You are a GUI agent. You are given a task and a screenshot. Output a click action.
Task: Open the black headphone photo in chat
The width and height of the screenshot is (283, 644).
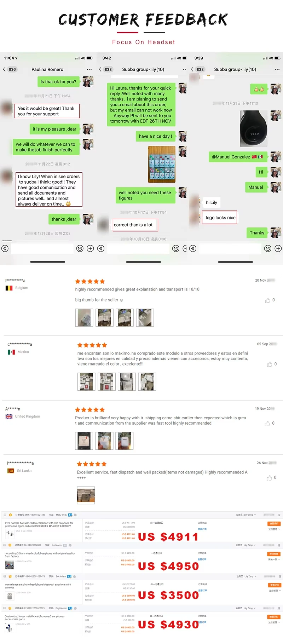pos(254,129)
